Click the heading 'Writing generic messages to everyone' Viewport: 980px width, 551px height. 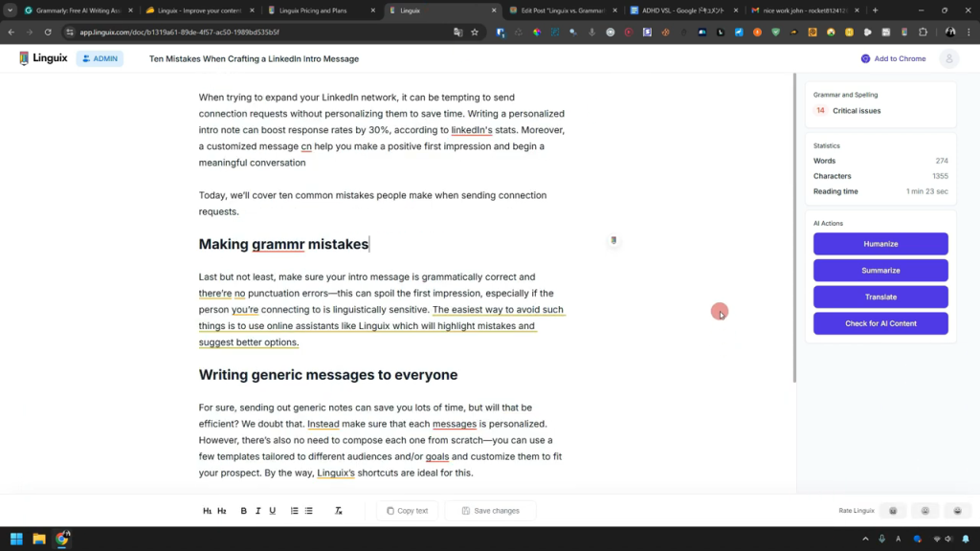tap(328, 375)
